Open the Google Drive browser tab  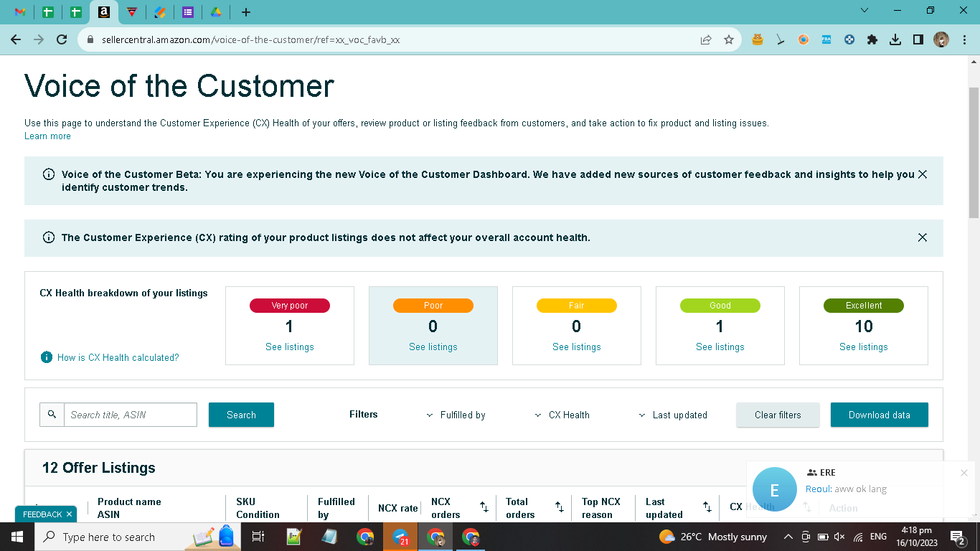(215, 12)
